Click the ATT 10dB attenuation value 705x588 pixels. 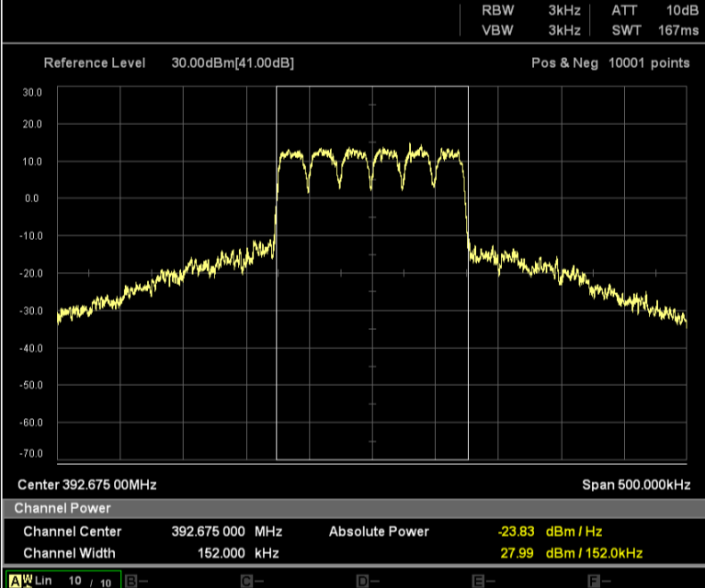click(x=654, y=11)
